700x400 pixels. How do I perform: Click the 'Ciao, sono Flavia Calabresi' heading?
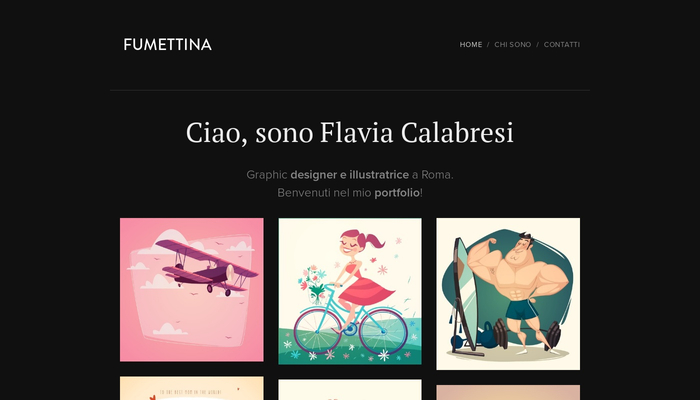click(350, 133)
